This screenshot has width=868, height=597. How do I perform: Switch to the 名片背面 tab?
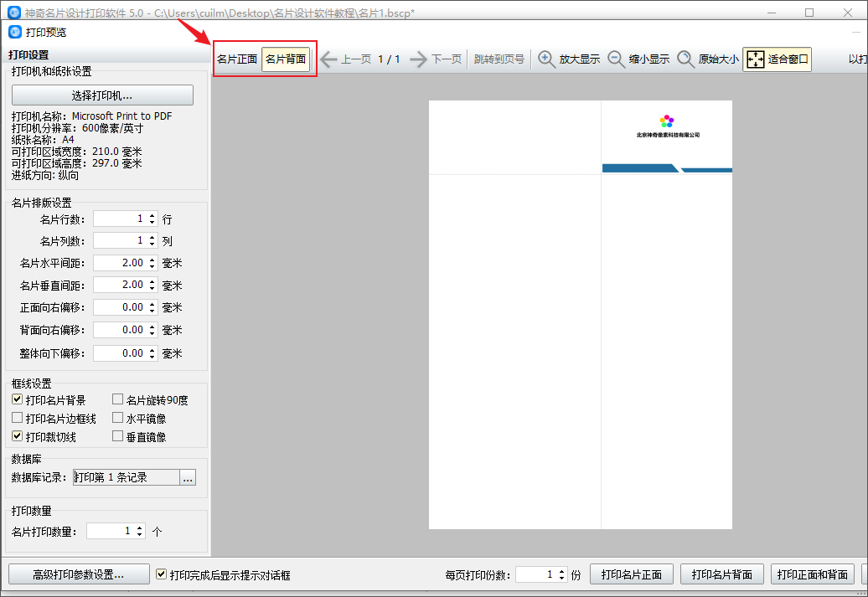(286, 59)
